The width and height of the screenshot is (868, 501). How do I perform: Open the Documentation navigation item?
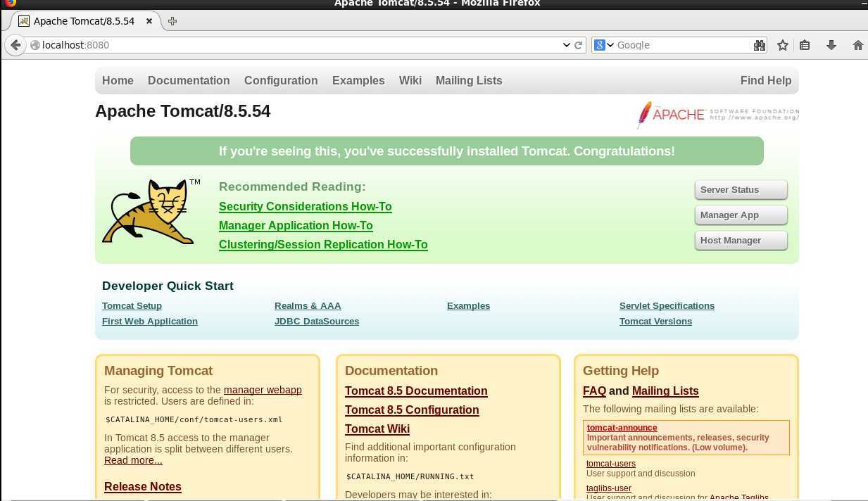click(x=189, y=81)
